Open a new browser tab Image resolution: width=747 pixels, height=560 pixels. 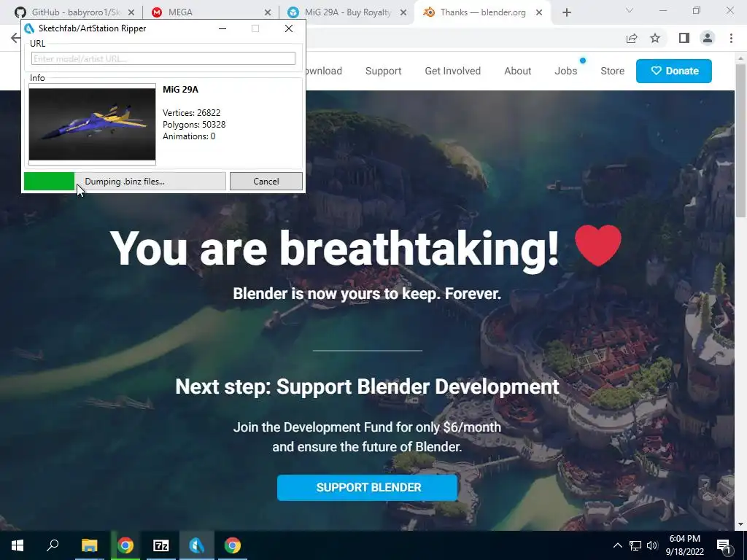point(566,13)
